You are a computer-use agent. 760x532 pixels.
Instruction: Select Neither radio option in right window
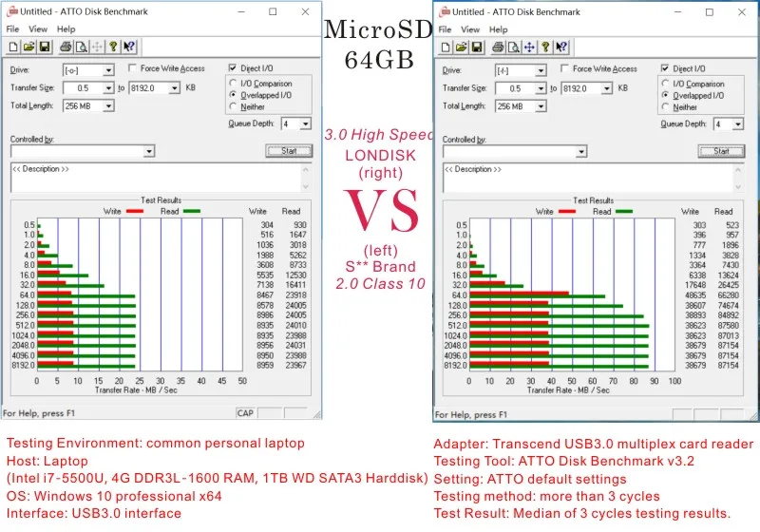tap(666, 107)
